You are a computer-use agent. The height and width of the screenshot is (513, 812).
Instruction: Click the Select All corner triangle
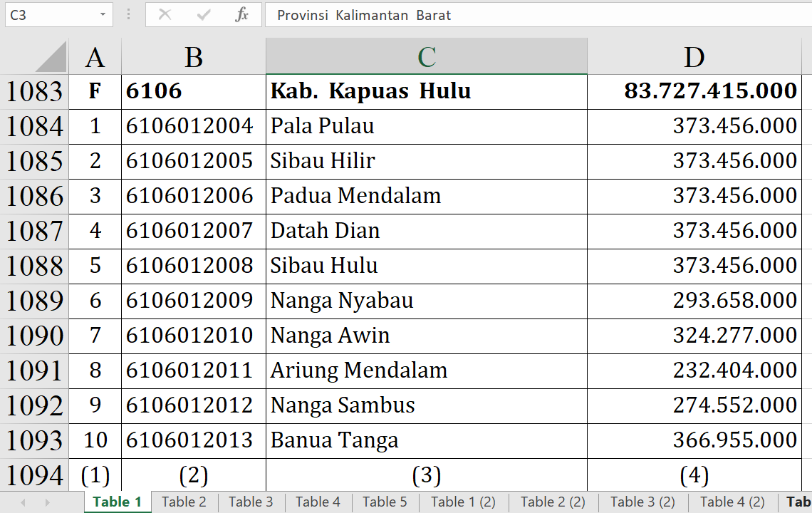[51, 57]
